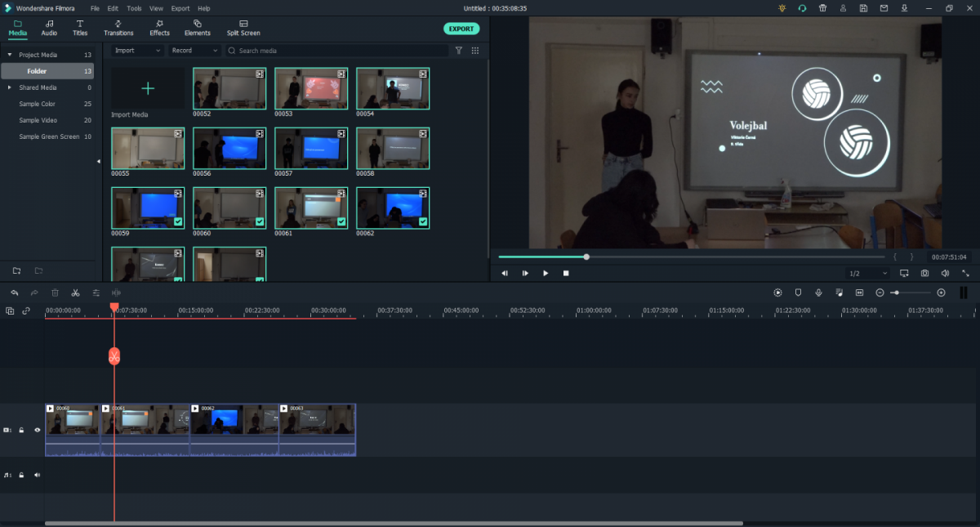980x527 pixels.
Task: Open the filter icon next to search box
Action: click(458, 51)
